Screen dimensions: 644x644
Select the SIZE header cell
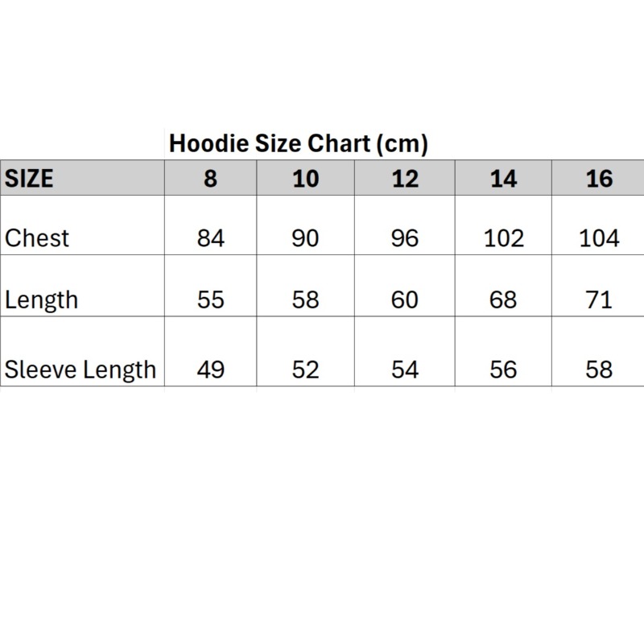(82, 178)
